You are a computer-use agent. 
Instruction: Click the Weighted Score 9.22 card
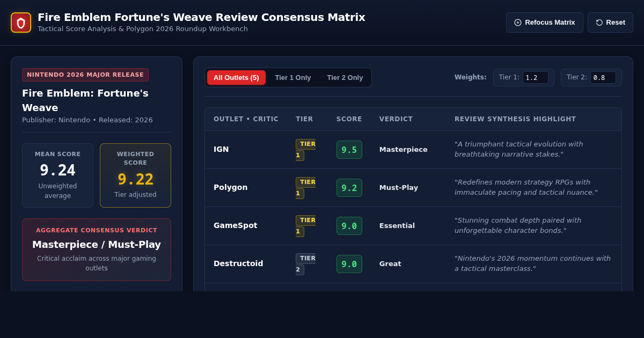tap(135, 175)
